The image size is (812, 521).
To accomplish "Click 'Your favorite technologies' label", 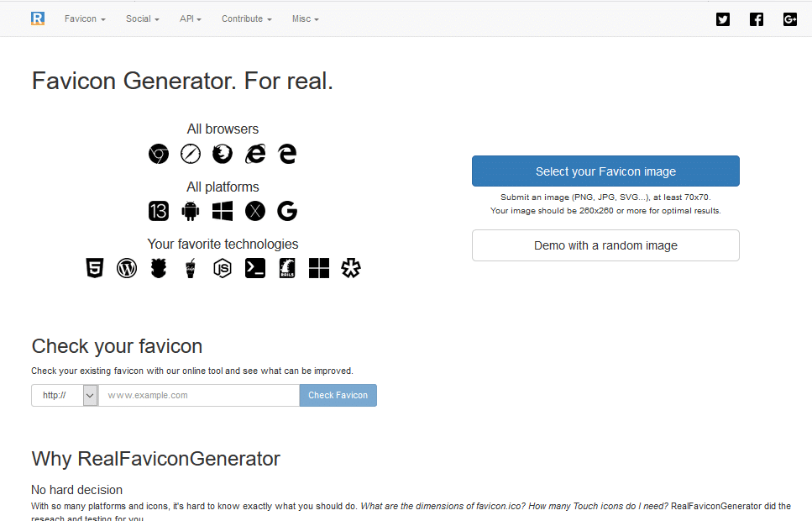I will [223, 245].
